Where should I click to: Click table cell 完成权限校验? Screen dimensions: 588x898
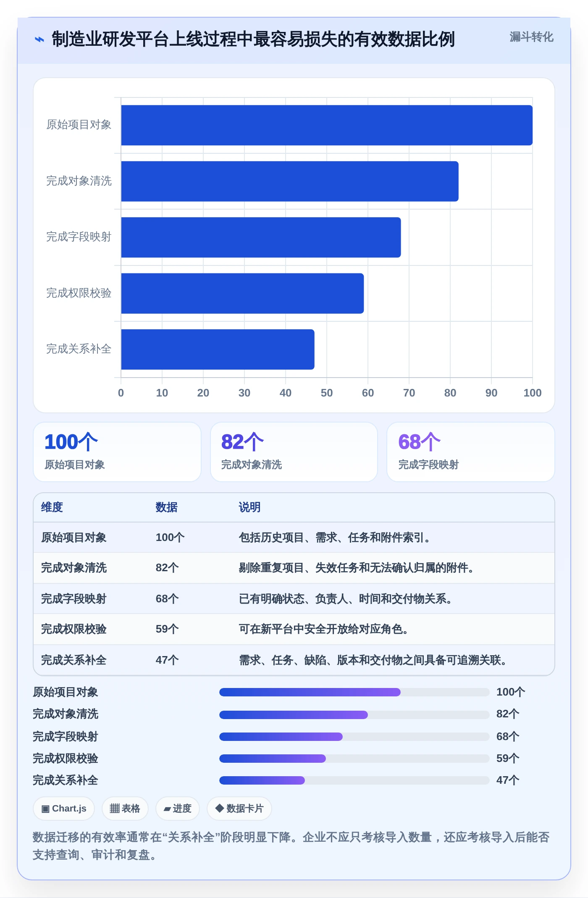tap(74, 629)
